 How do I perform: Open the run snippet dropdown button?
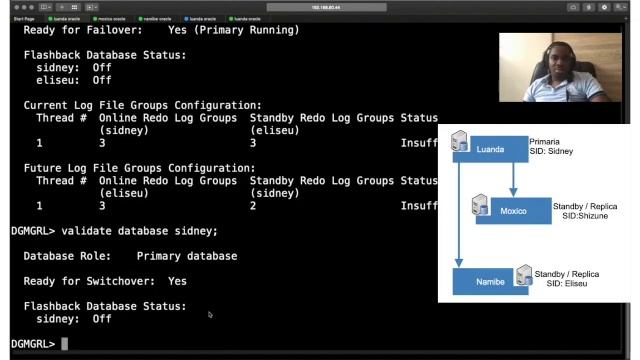click(x=92, y=7)
